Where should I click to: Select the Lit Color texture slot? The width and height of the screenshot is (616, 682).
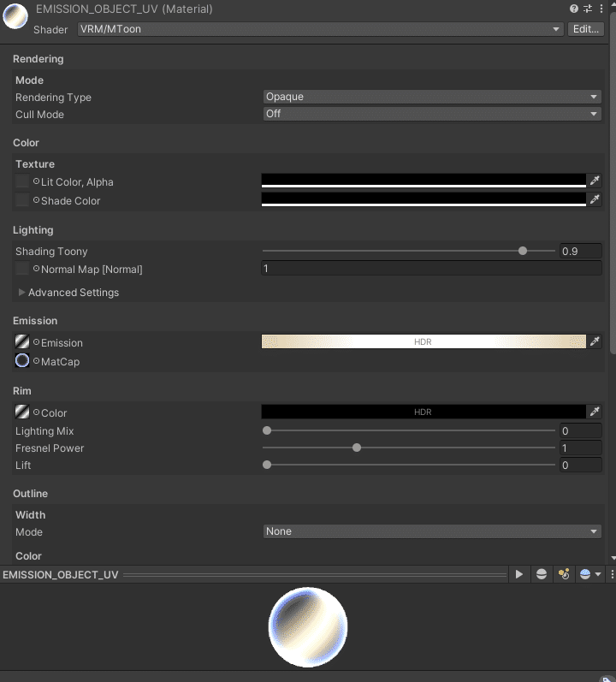(22, 181)
